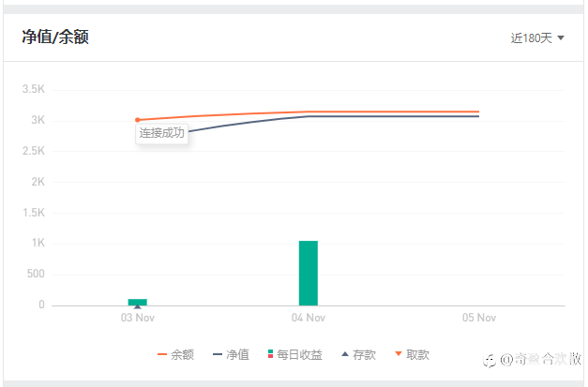Click the dark 净值 line legend marker
Image resolution: width=588 pixels, height=387 pixels.
point(218,355)
